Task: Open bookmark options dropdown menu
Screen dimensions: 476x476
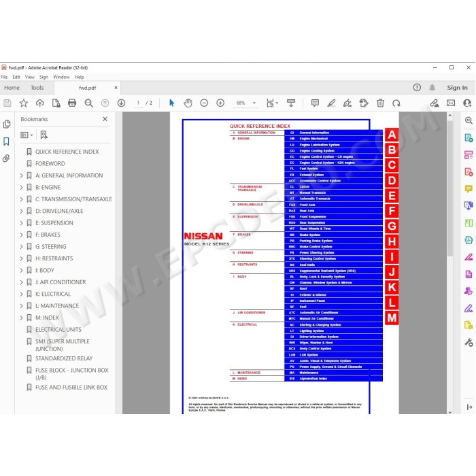Action: click(x=27, y=135)
